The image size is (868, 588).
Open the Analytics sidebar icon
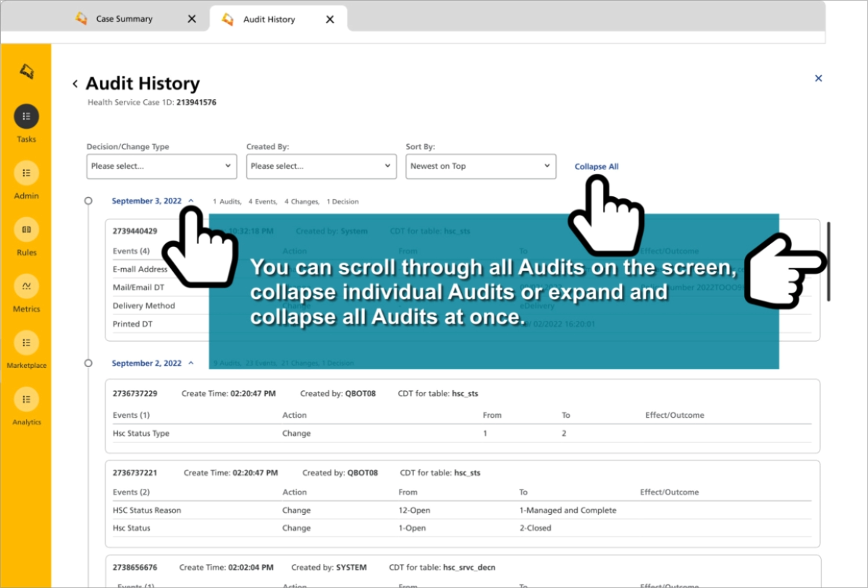(26, 399)
